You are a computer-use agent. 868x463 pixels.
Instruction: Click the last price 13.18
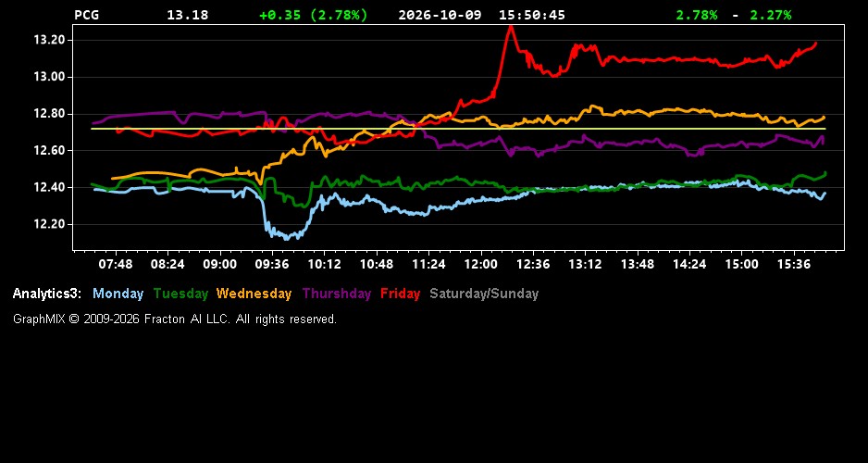(x=188, y=15)
